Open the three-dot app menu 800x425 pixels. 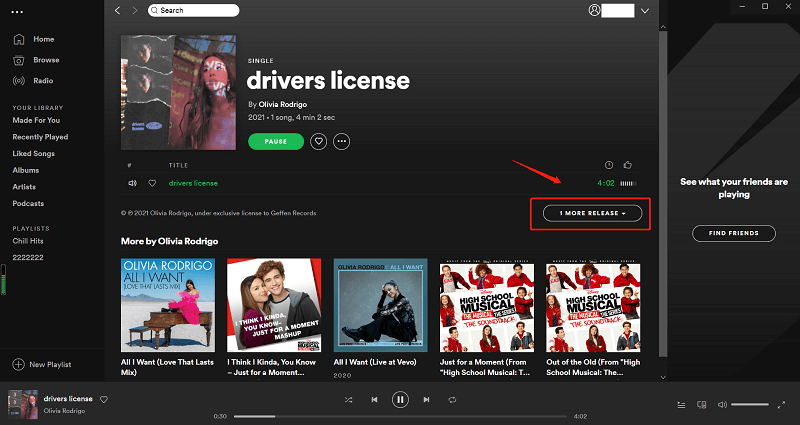pos(17,12)
